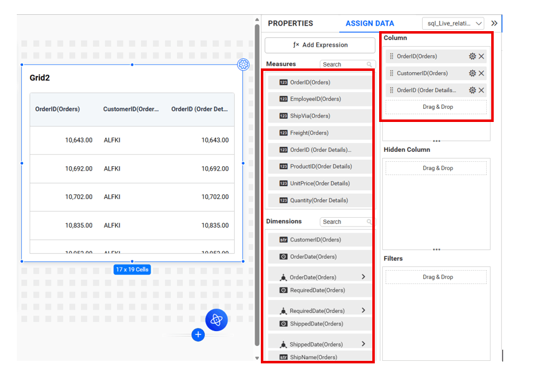This screenshot has height=392, width=546.
Task: Click the 17 x 19 Cells size label
Action: 132,269
